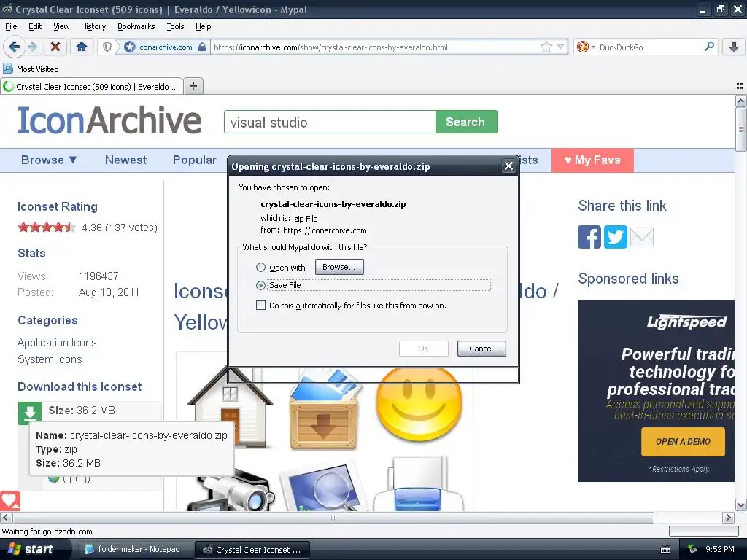Open the wooden download crate icon thumbnail

tap(325, 411)
